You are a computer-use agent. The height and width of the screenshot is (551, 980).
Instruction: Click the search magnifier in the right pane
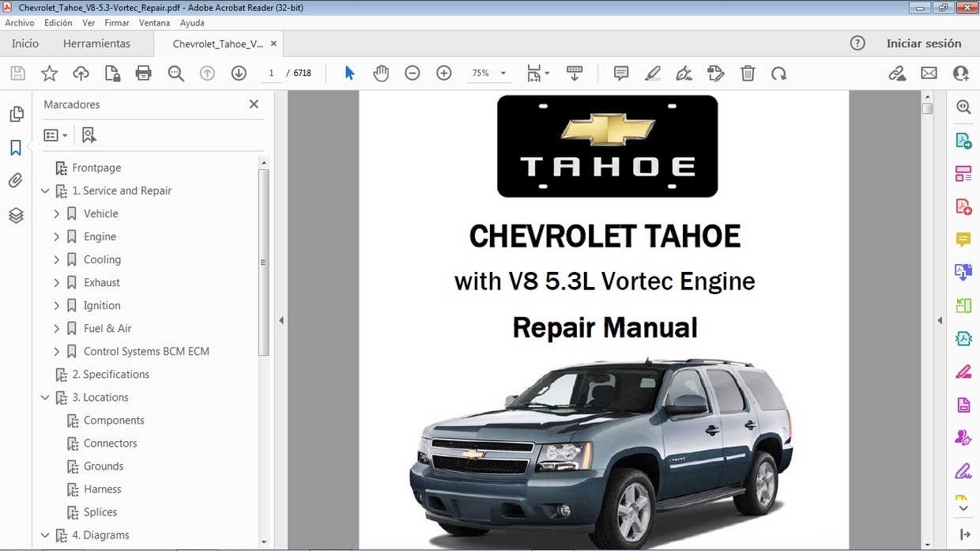click(x=963, y=106)
